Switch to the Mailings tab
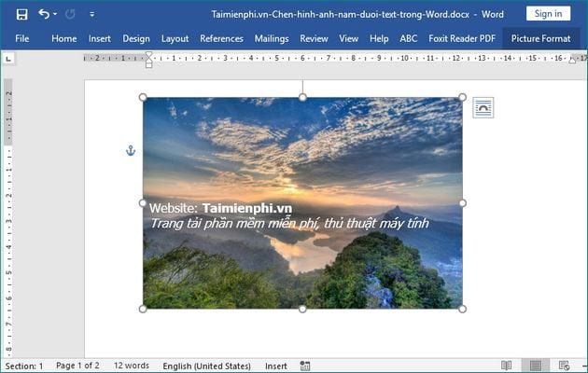This screenshot has height=373, width=588. tap(272, 38)
